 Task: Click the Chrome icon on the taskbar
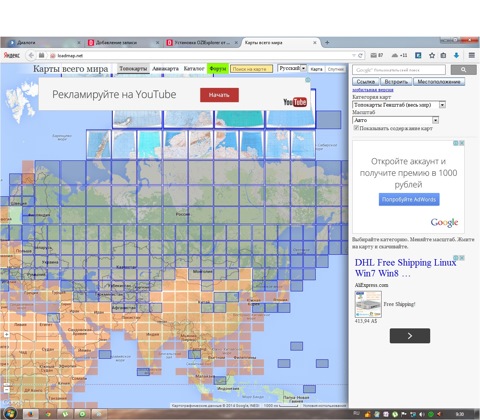click(48, 414)
